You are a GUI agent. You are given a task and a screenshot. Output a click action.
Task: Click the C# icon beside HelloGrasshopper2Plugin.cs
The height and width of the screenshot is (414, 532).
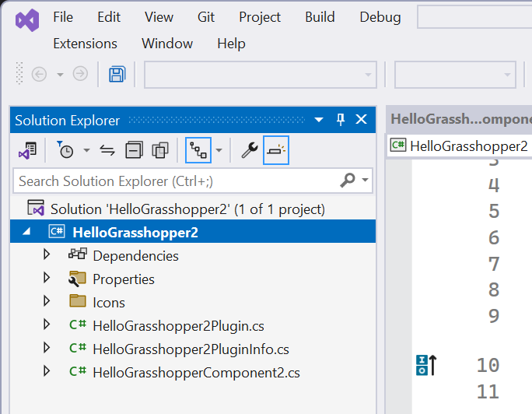pyautogui.click(x=78, y=325)
